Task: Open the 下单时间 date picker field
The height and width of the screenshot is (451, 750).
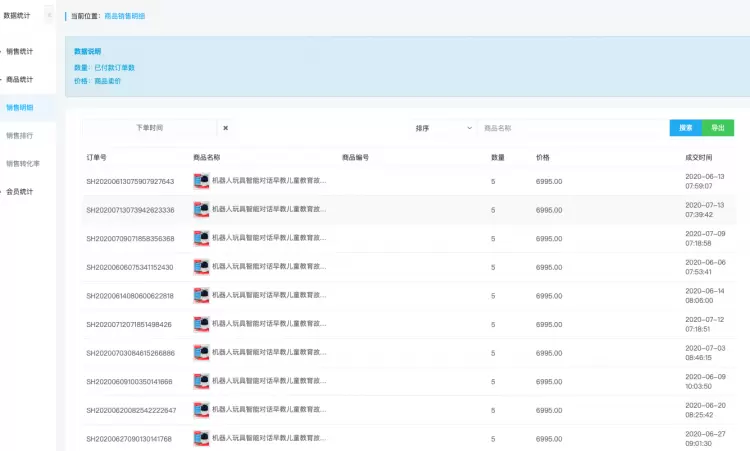Action: (150, 128)
